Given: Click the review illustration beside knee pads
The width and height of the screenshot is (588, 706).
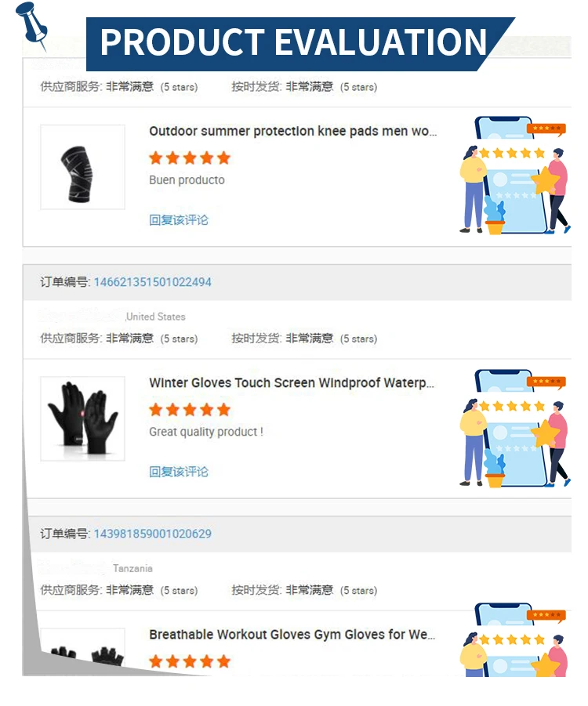Looking at the screenshot, I should point(514,176).
